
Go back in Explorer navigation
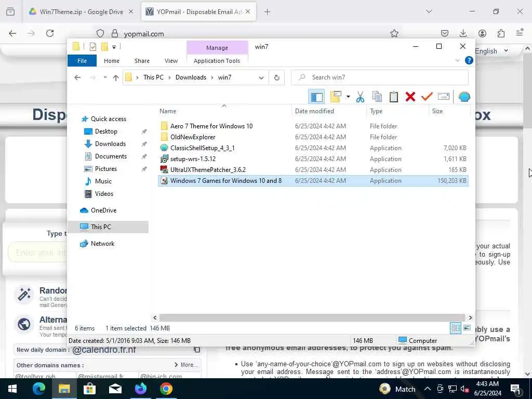(78, 78)
